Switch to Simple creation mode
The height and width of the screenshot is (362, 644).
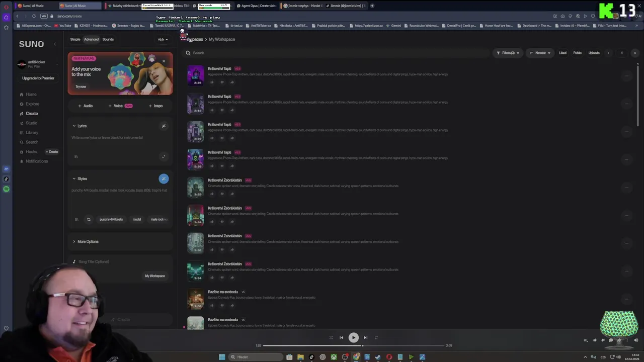[x=75, y=39]
